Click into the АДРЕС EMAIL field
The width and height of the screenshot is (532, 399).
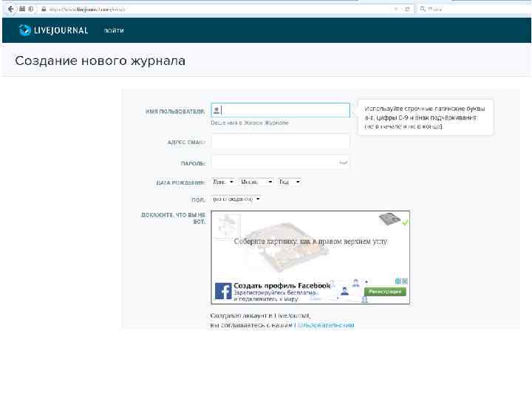(280, 141)
